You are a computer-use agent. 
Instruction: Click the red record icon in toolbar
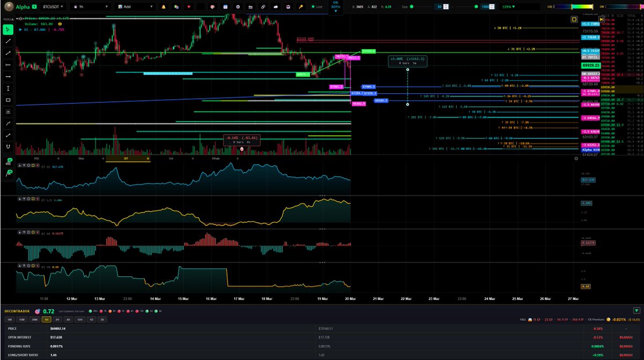189,7
